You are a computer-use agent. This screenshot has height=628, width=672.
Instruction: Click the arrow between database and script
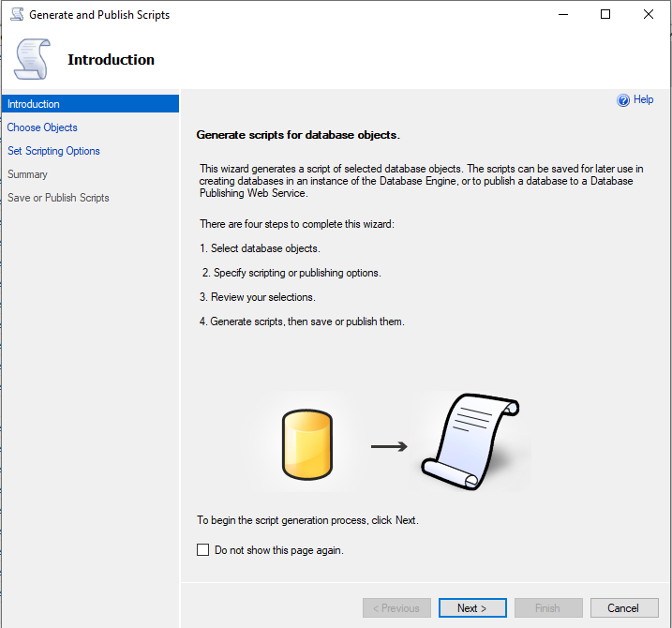click(x=389, y=446)
